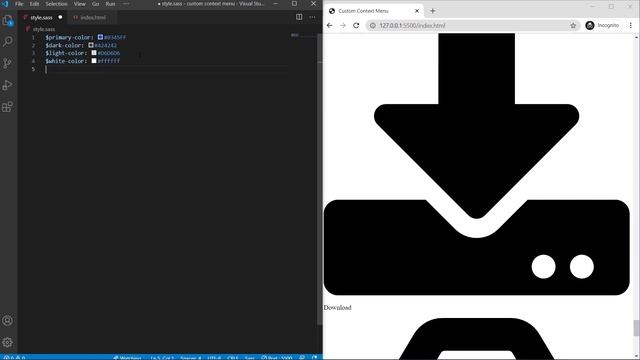The width and height of the screenshot is (640, 360).
Task: Click the notifications bell in the status bar
Action: pos(315,358)
